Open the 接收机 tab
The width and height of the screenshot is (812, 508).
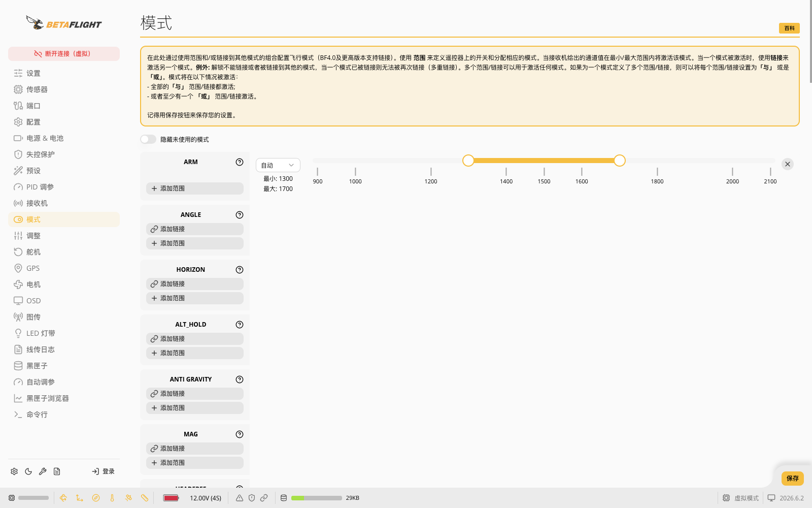[x=64, y=203]
